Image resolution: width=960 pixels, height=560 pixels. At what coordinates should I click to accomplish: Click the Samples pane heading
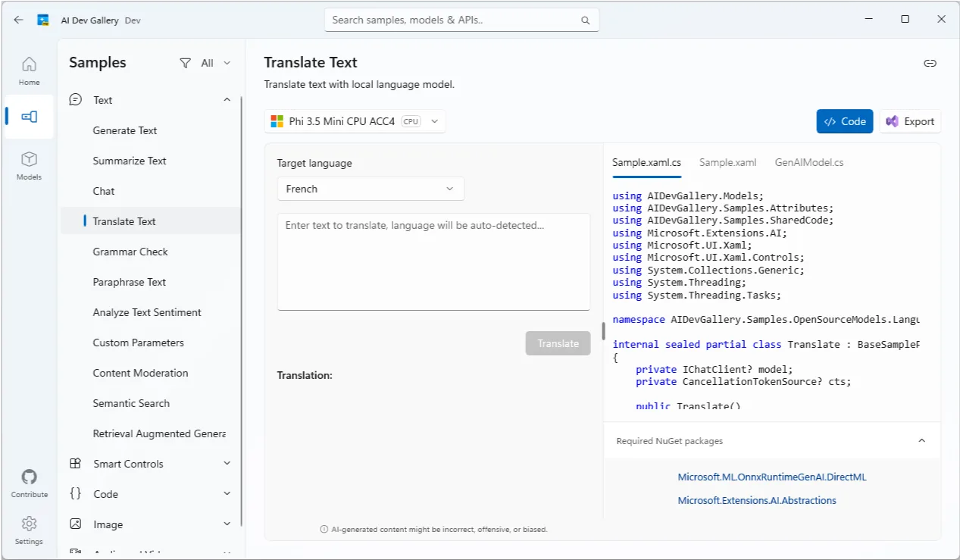pos(98,63)
